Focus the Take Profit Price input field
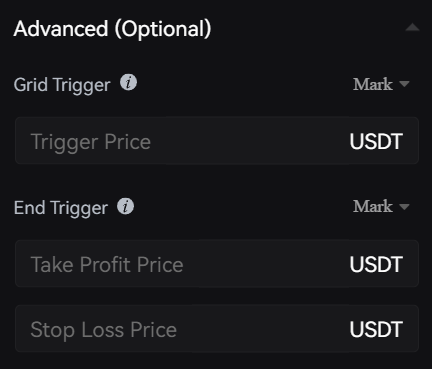432x369 pixels. pos(217,264)
